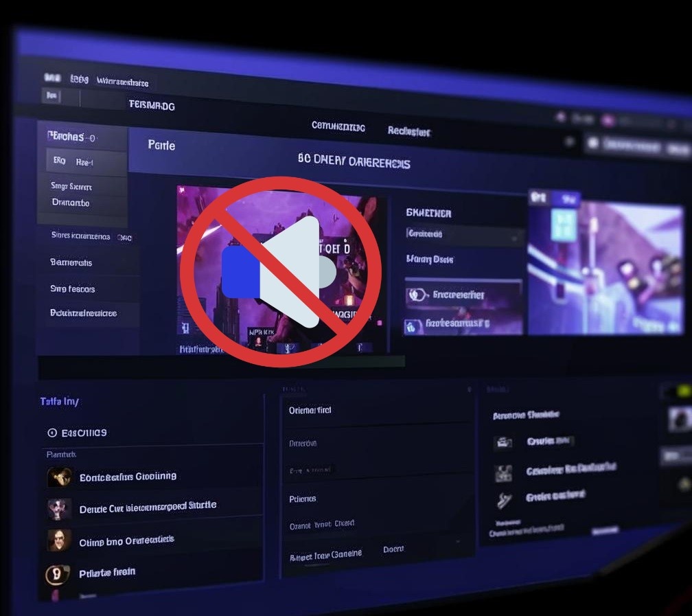The width and height of the screenshot is (692, 616).
Task: Click the "Grelet aastard" entry in the right panel
Action: [x=555, y=496]
